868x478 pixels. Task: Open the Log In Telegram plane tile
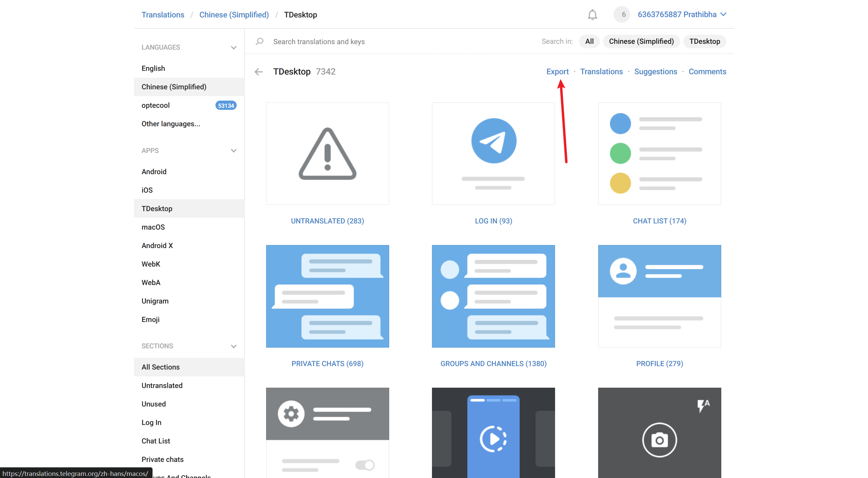pyautogui.click(x=493, y=154)
